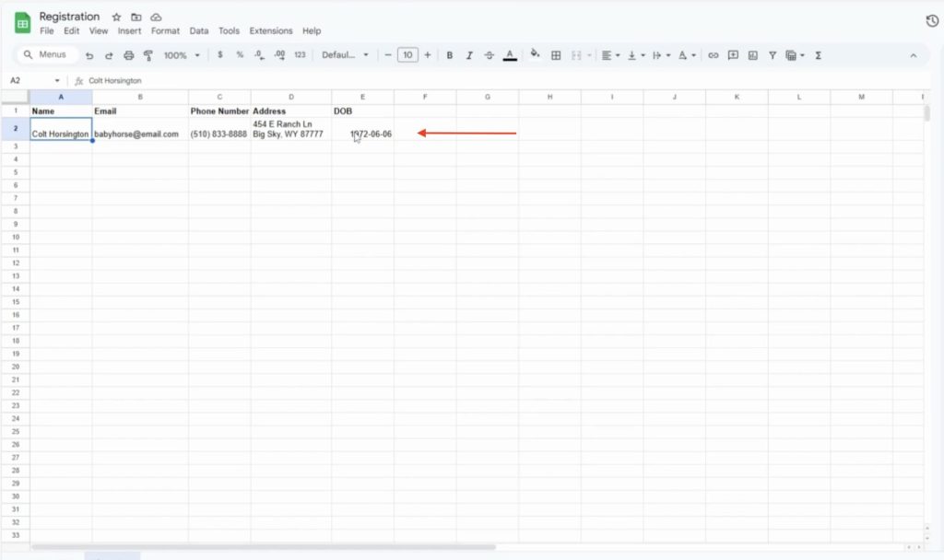Open the View menu

click(x=98, y=30)
